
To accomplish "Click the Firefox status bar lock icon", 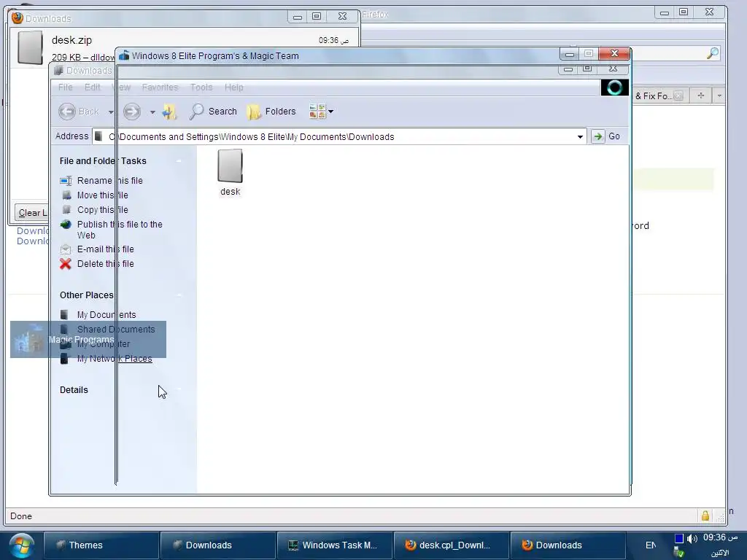I will point(705,516).
